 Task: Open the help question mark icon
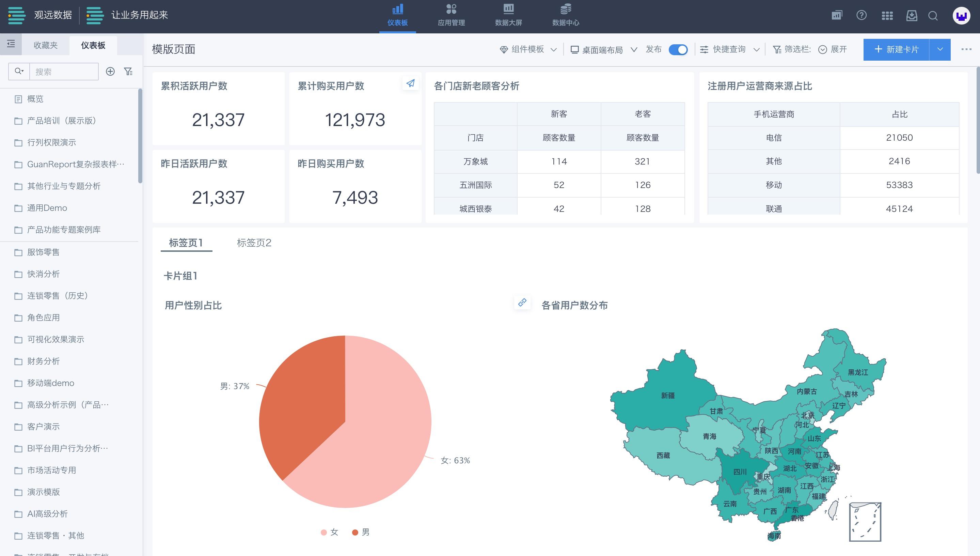(x=861, y=15)
